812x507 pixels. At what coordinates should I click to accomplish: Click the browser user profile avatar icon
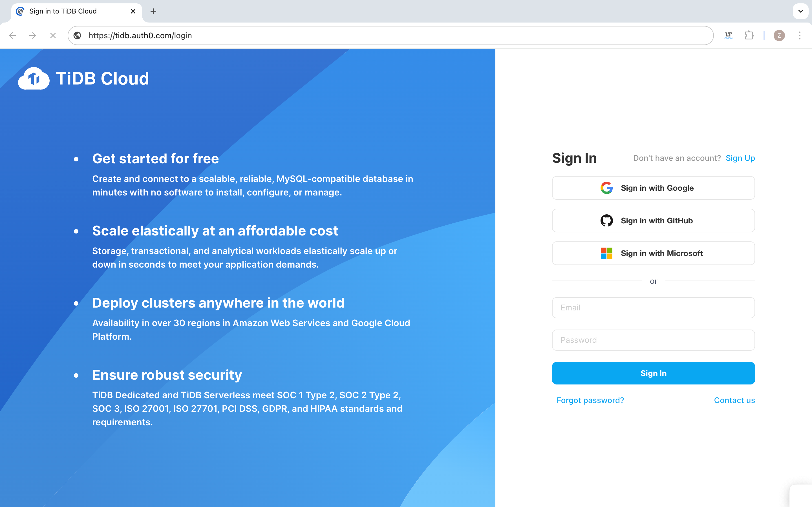point(779,35)
